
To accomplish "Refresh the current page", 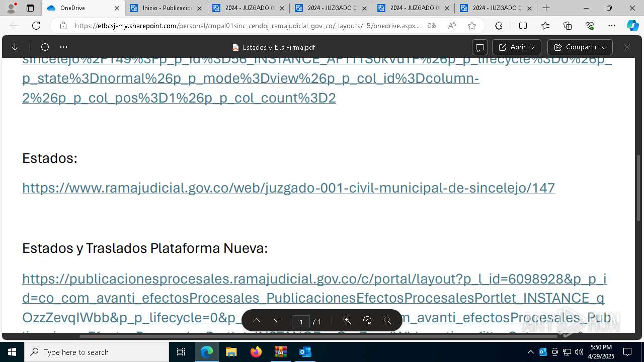I will (x=36, y=26).
